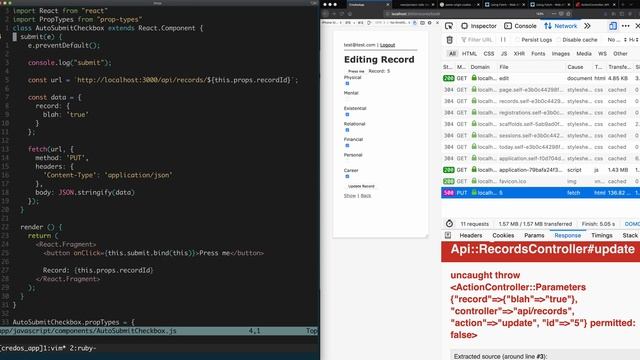
Task: Select the scaffolds.self stylesheet request row
Action: click(540, 124)
